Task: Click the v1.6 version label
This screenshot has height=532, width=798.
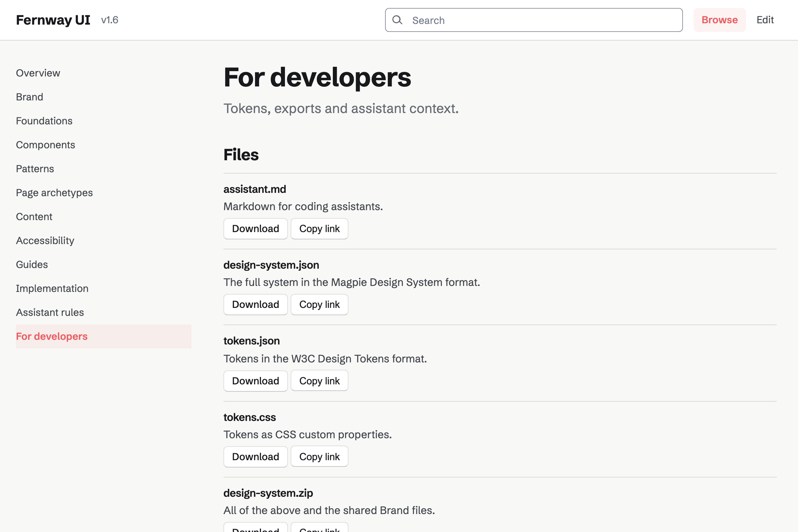Action: click(110, 20)
